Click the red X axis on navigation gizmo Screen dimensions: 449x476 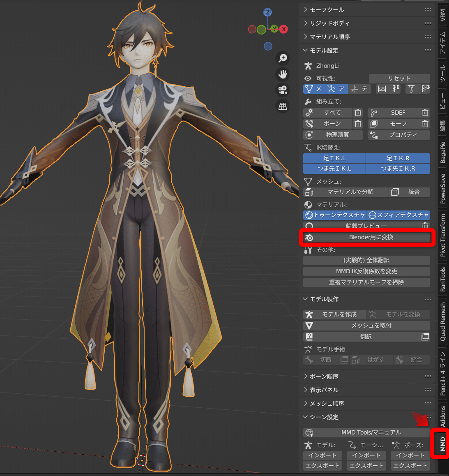pos(284,29)
